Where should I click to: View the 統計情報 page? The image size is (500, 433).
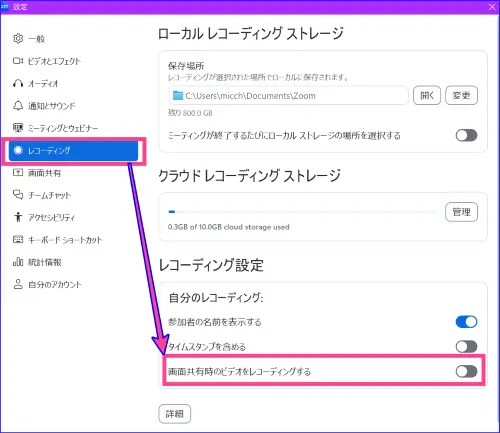[x=73, y=262]
